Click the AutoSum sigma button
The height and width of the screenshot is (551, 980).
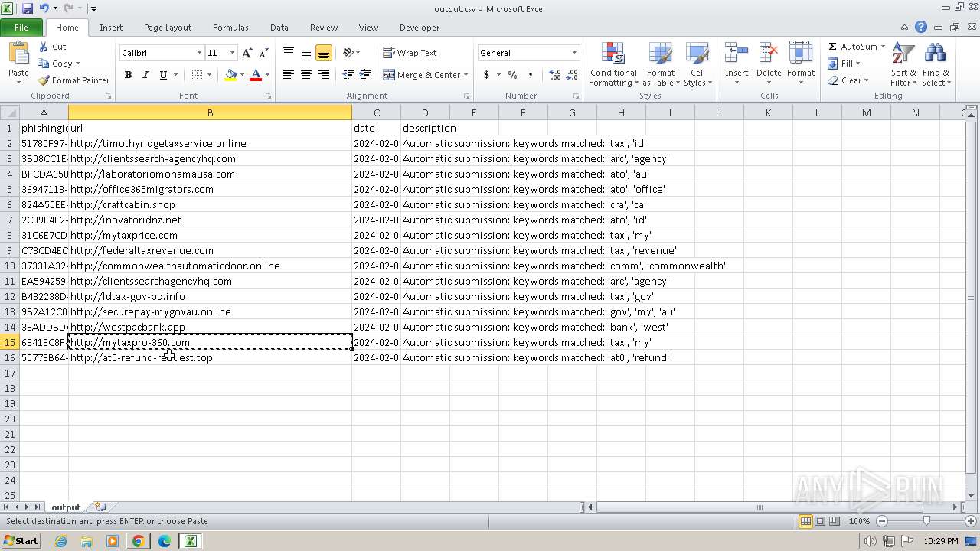[852, 47]
